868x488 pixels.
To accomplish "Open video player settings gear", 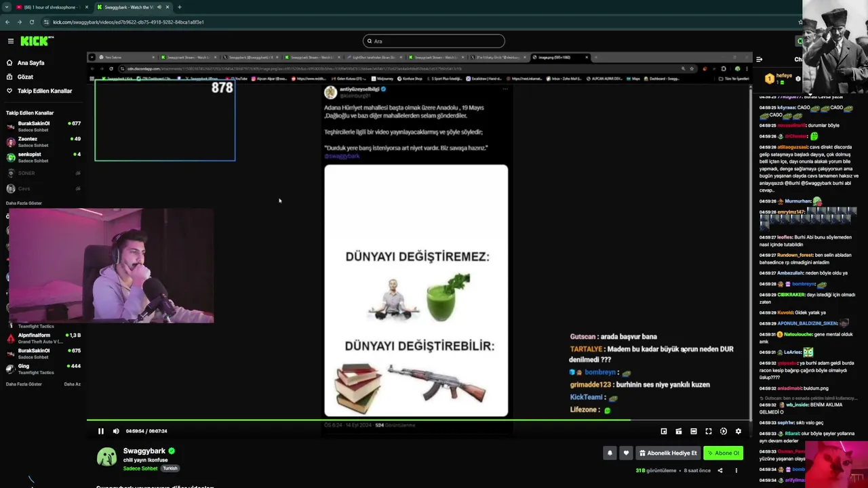I will (x=738, y=431).
